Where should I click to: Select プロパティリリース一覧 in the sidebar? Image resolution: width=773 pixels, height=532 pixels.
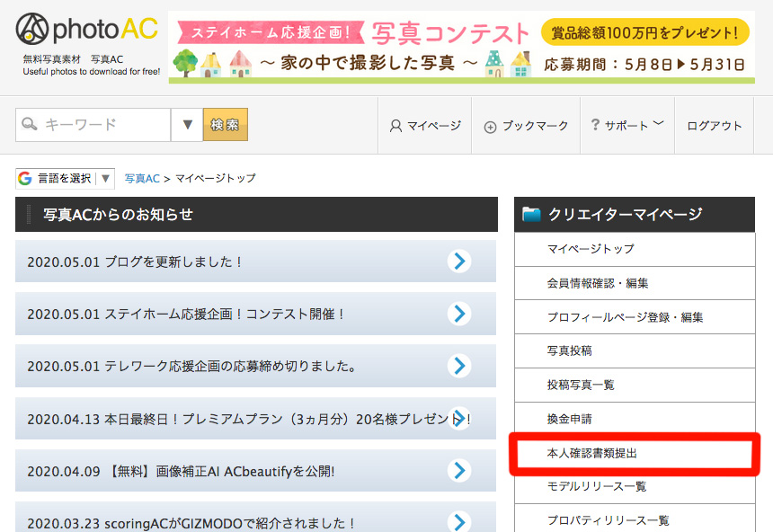[635, 519]
